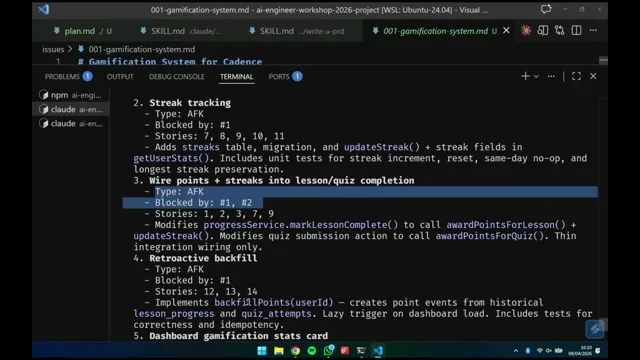Close the terminal panel

click(593, 76)
